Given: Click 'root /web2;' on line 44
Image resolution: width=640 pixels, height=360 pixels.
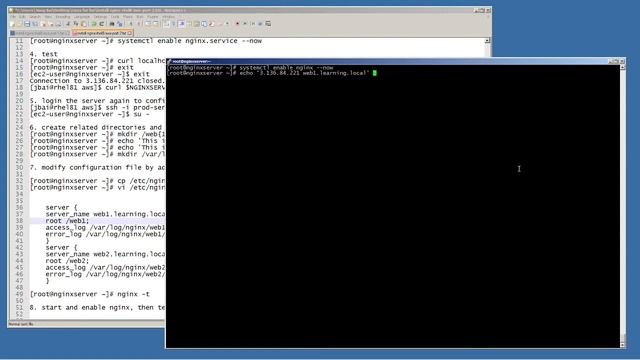Looking at the screenshot, I should (67, 261).
